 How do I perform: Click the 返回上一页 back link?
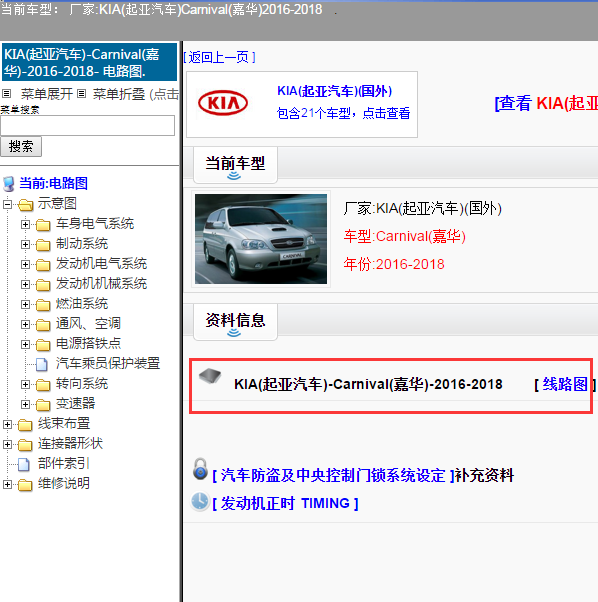pos(219,57)
